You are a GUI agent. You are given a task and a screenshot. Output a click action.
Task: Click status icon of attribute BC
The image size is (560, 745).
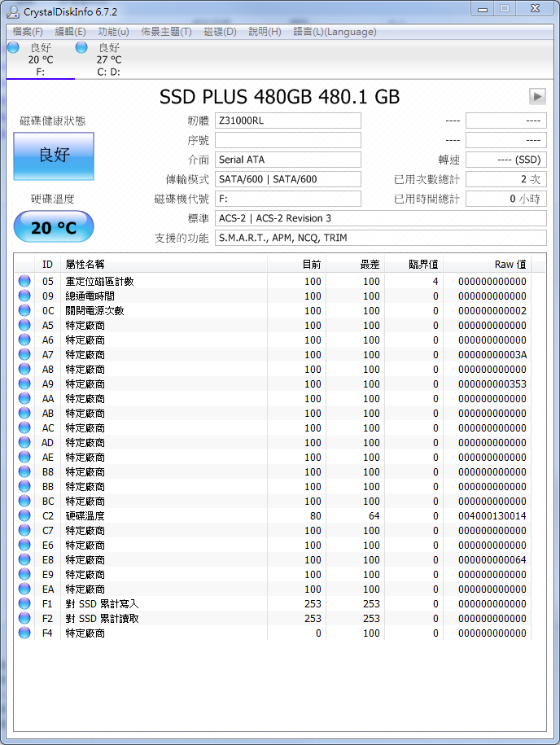pos(24,502)
